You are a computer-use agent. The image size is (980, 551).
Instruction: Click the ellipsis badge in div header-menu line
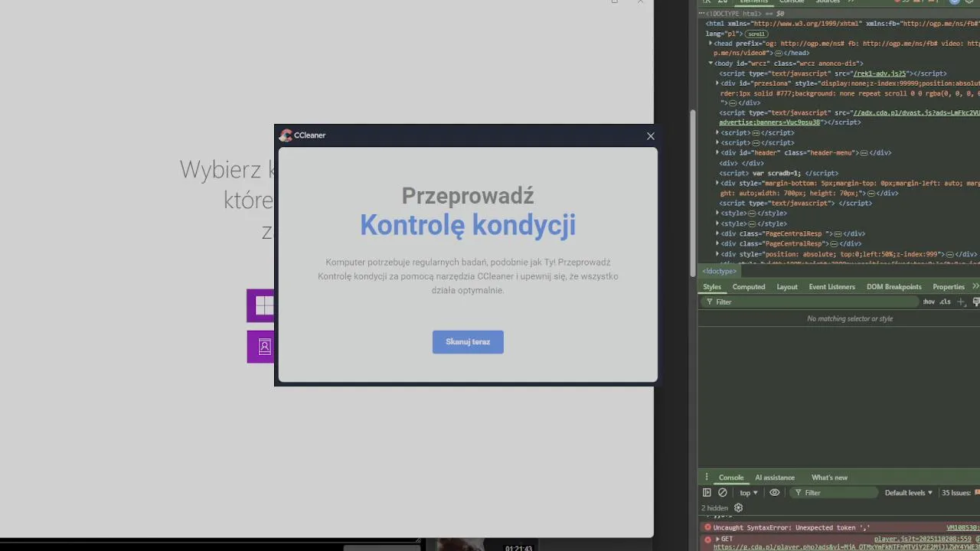(864, 153)
